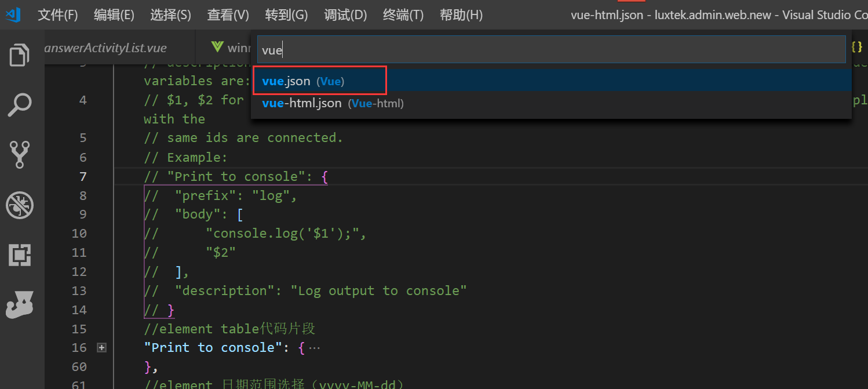868x389 pixels.
Task: Open the 查看(V) menu for view options
Action: (x=228, y=14)
